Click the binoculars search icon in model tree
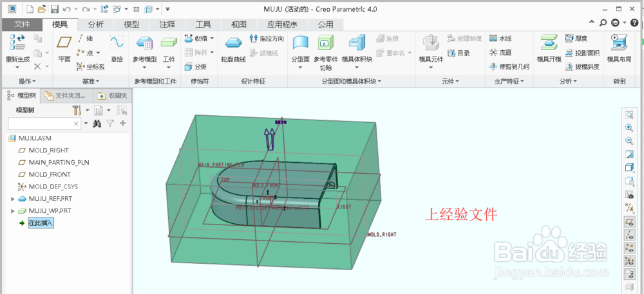The image size is (644, 294). click(97, 123)
